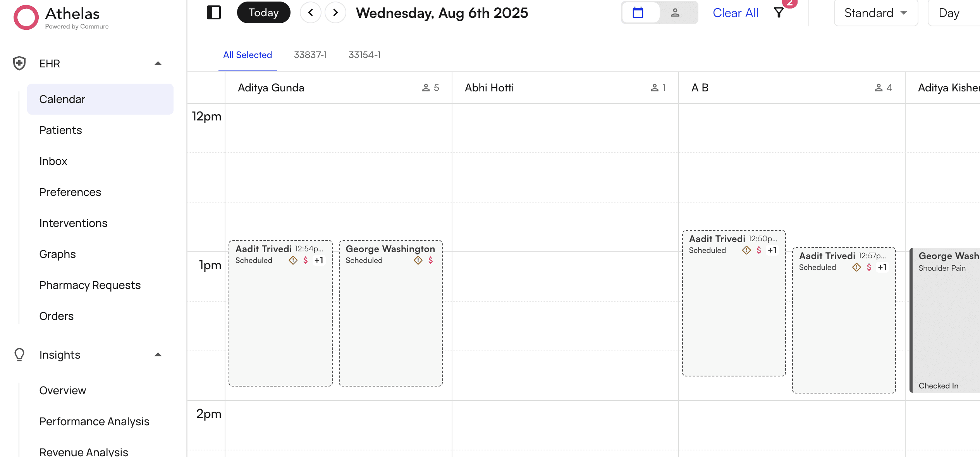
Task: Open the Standard dropdown
Action: [876, 13]
